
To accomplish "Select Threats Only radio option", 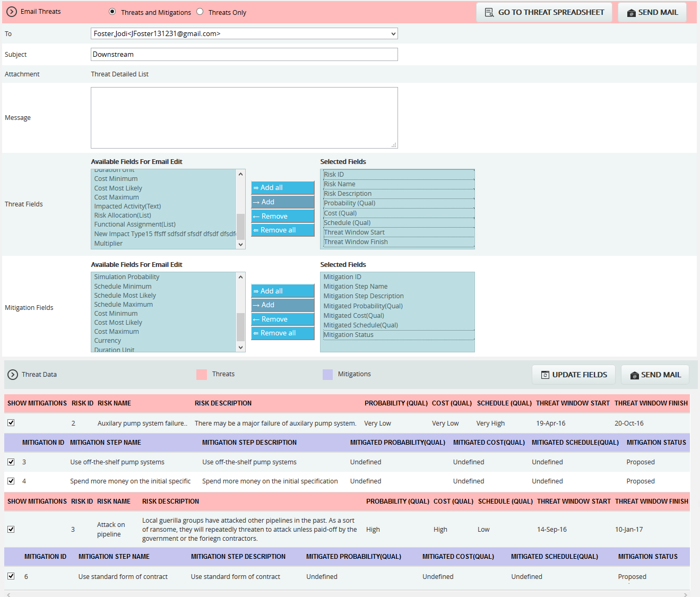I will click(x=200, y=12).
